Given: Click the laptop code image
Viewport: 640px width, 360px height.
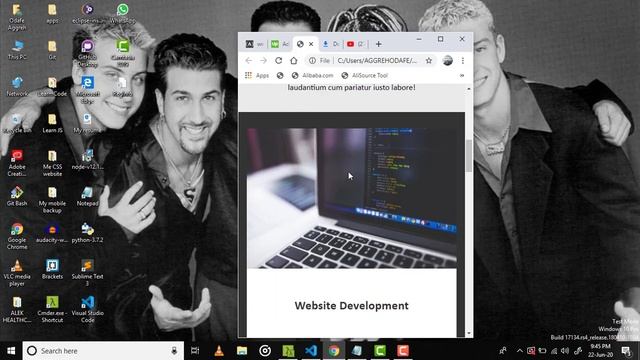Looking at the screenshot, I should (x=351, y=198).
